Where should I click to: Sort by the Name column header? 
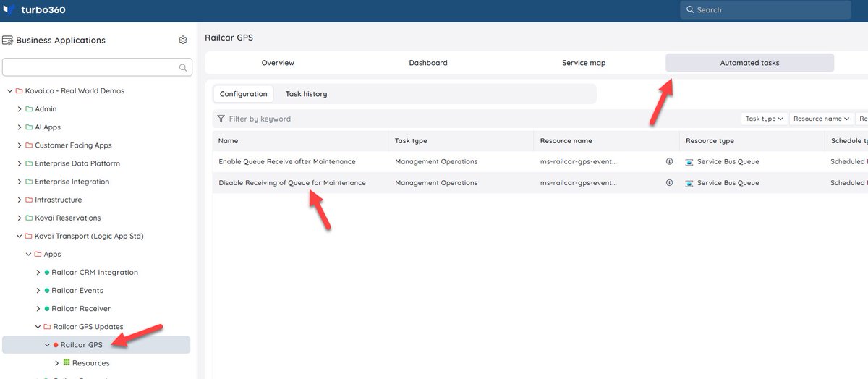228,141
